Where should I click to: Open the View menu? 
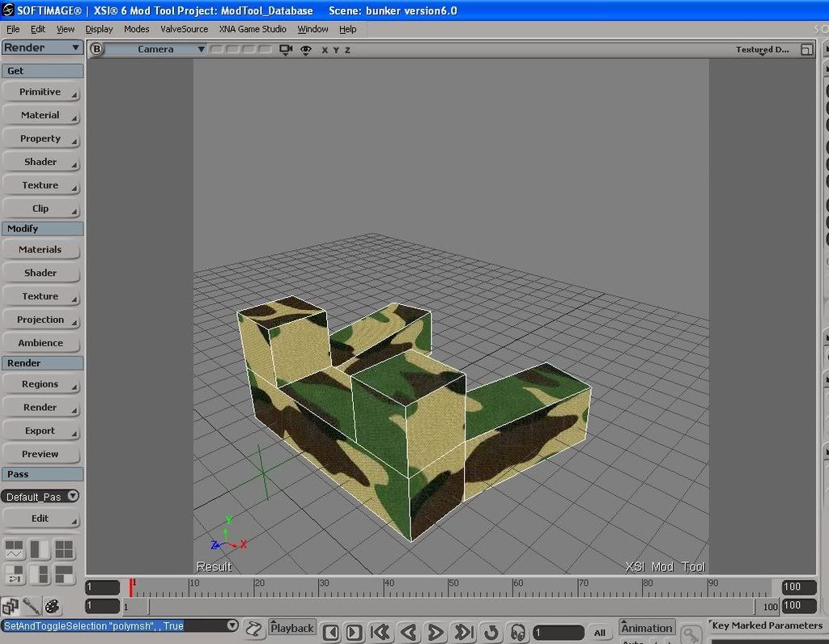66,29
